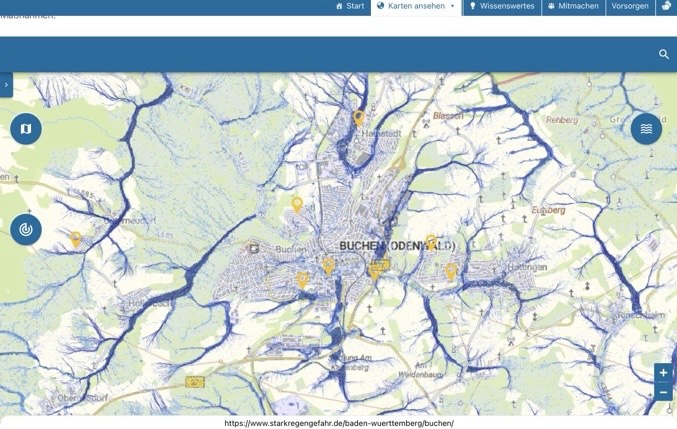Image resolution: width=677 pixels, height=429 pixels.
Task: Open the Karten ansehen dropdown menu
Action: pos(416,6)
